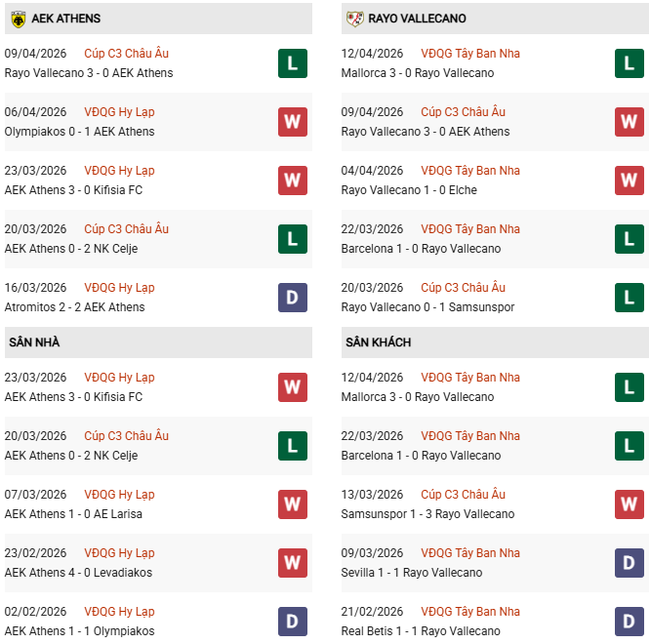Click D badge for Sevilla 1 - 1 Rayo Vallecano
The height and width of the screenshot is (644, 650).
tap(630, 563)
